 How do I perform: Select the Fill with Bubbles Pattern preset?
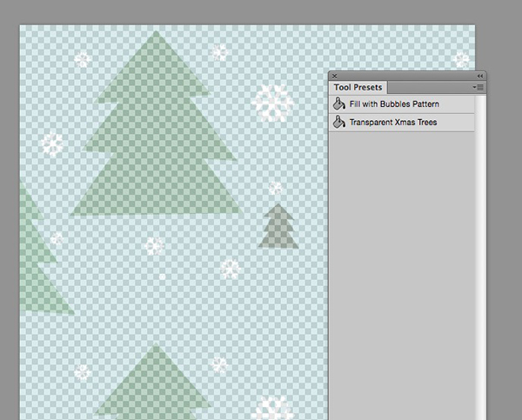point(401,104)
